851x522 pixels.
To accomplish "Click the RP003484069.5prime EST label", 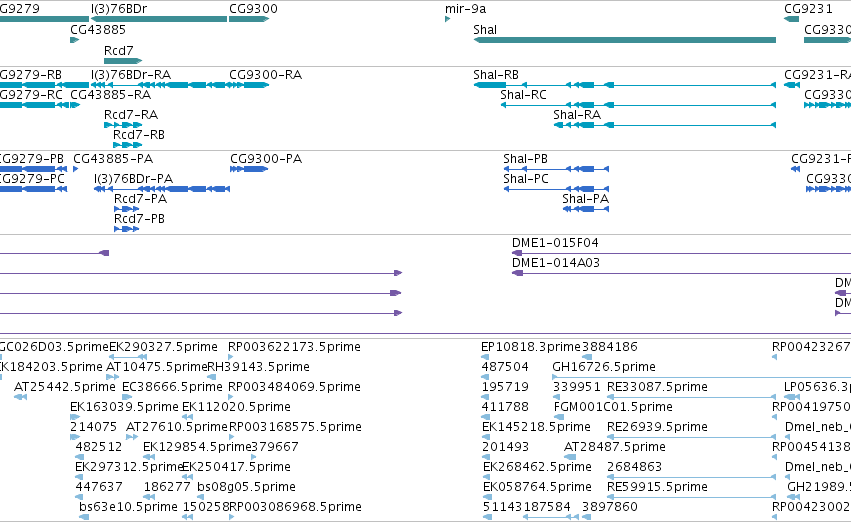I will pos(294,387).
